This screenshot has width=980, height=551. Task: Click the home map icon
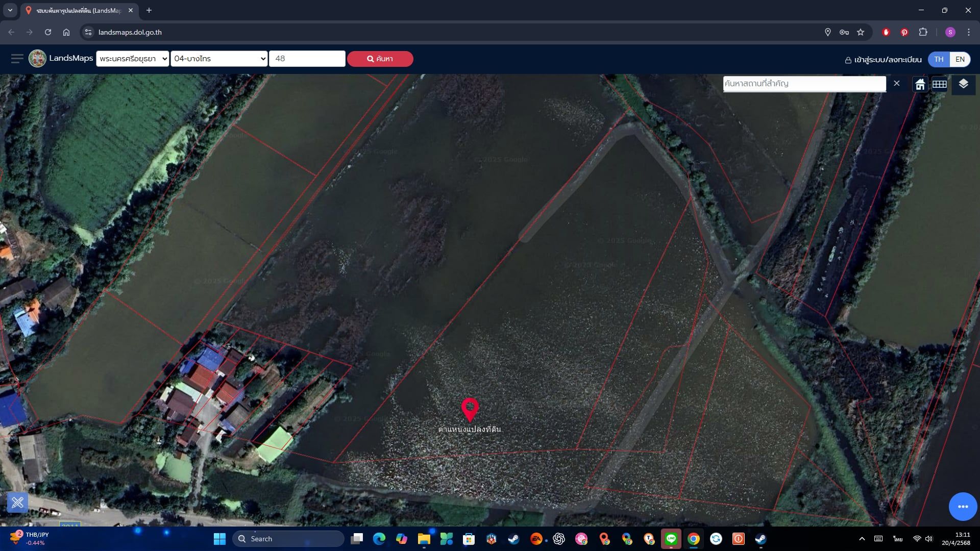tap(920, 84)
